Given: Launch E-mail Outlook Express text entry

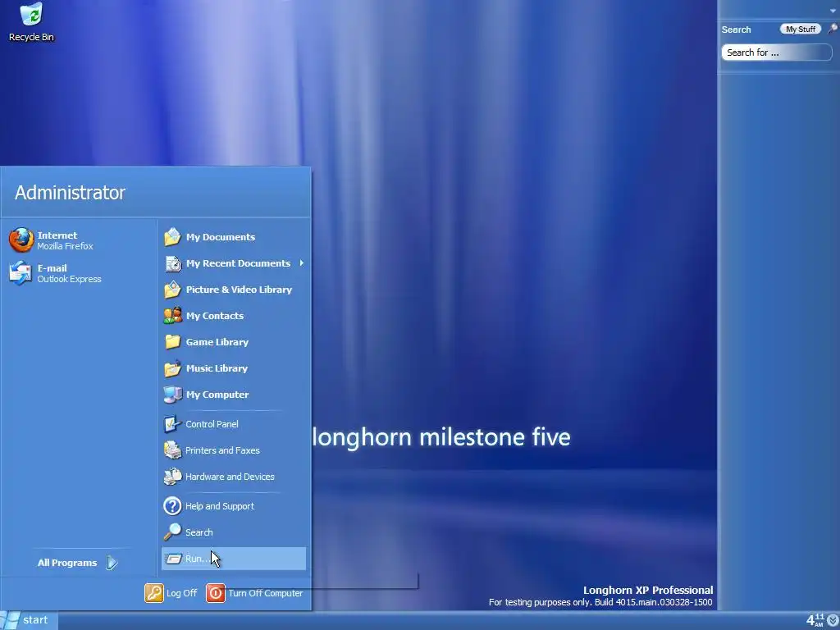Looking at the screenshot, I should pyautogui.click(x=69, y=273).
